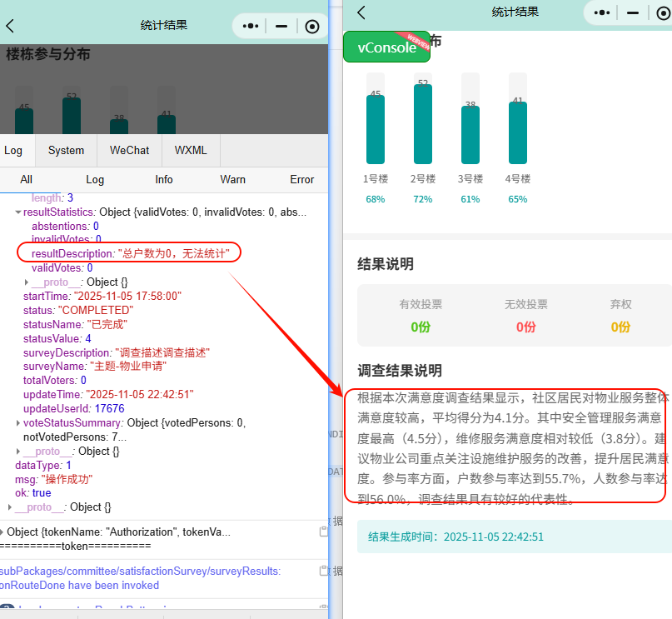Screen dimensions: 672x619
Task: Close the left mini program via circle icon
Action: [x=311, y=26]
